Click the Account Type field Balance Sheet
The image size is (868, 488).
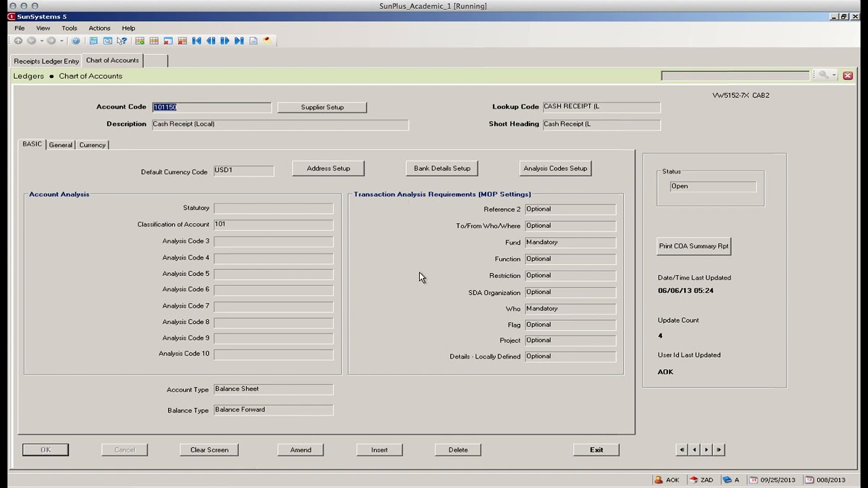(x=273, y=389)
